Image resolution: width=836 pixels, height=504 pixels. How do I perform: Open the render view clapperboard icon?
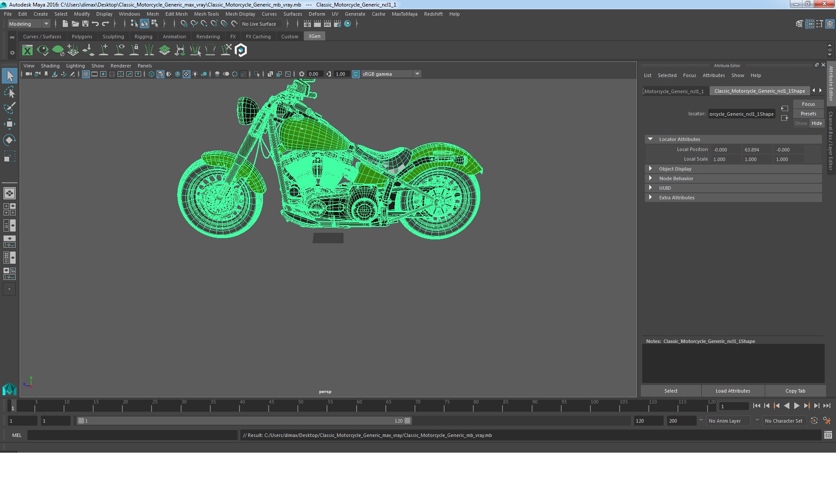(x=307, y=24)
